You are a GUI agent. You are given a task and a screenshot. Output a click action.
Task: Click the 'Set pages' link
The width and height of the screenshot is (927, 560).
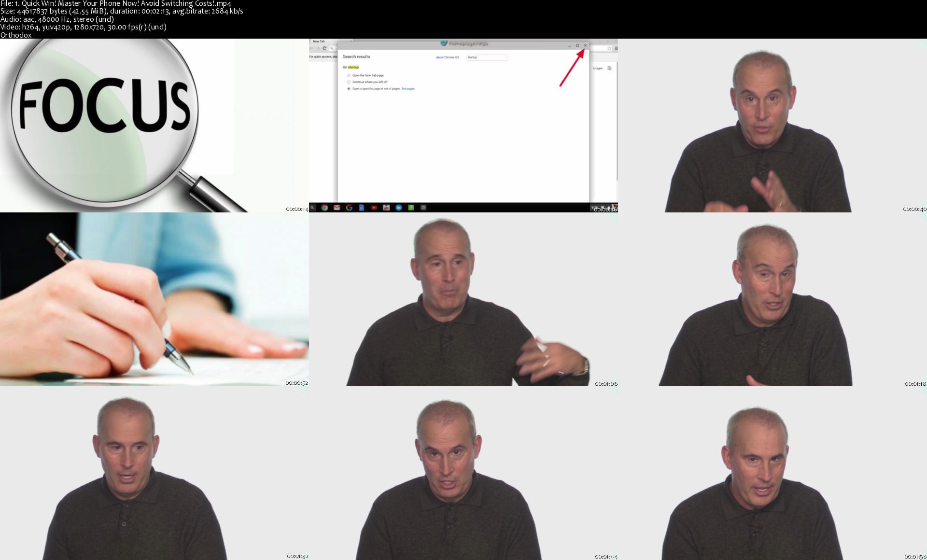tap(408, 89)
